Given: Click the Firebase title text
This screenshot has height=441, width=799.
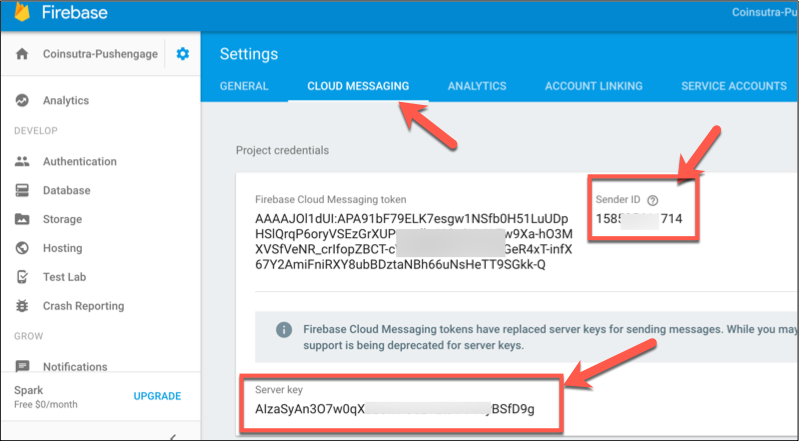Looking at the screenshot, I should (74, 12).
